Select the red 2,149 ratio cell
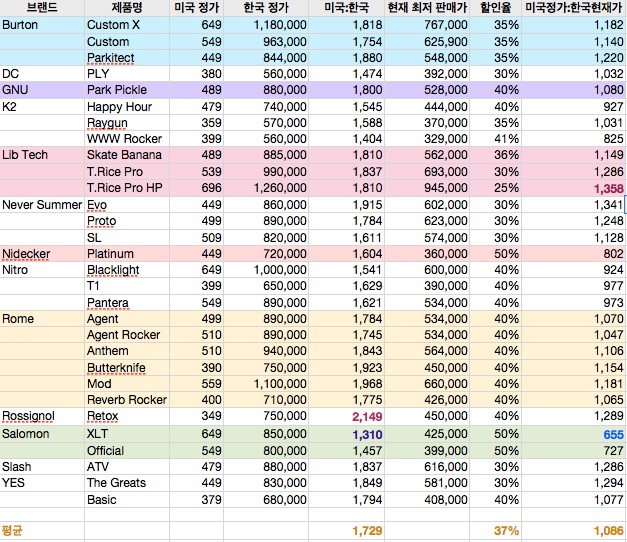This screenshot has width=627, height=542. [347, 417]
